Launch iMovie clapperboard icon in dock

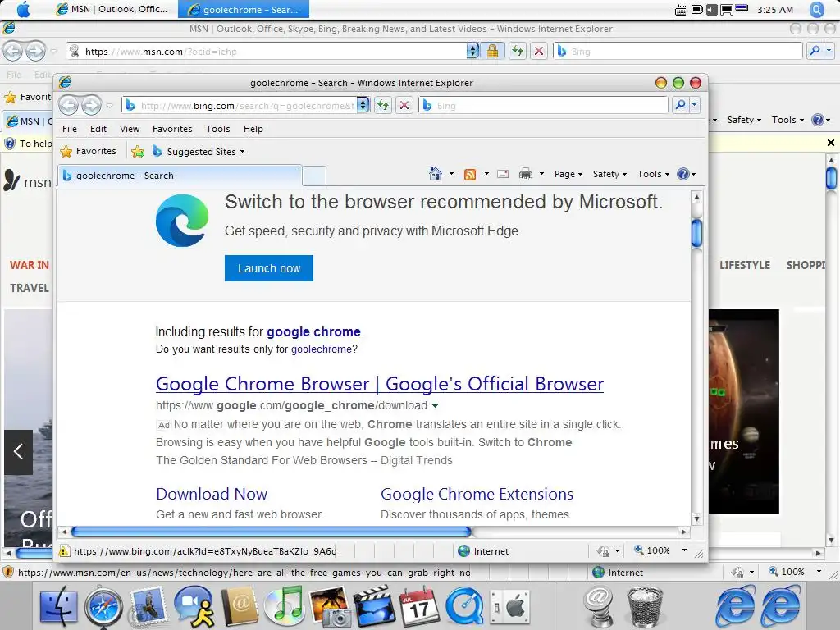374,607
